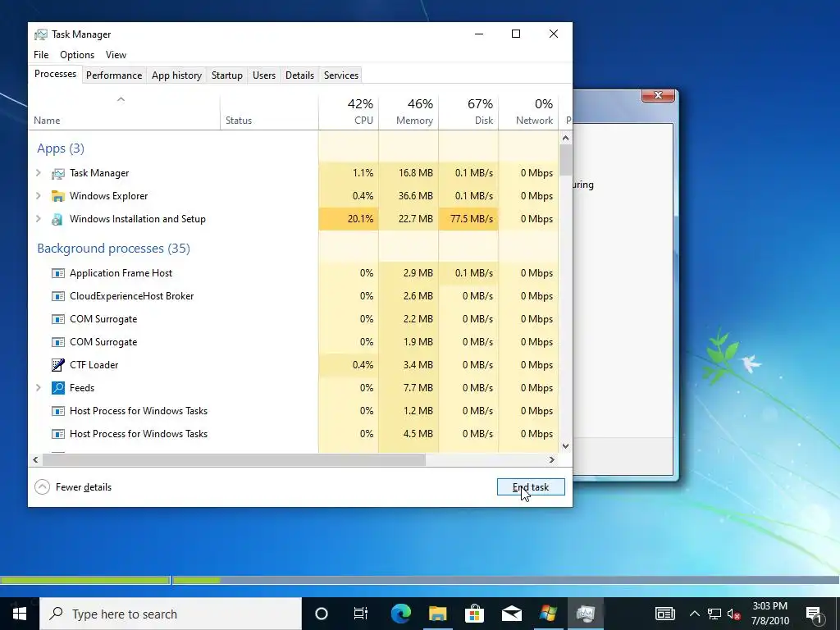Click the Background processes (35) heading
The image size is (840, 630).
click(113, 249)
